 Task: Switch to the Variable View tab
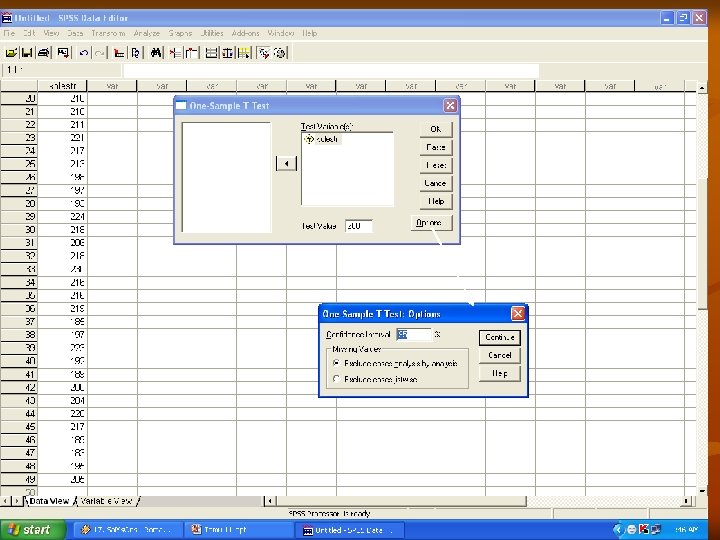click(106, 501)
